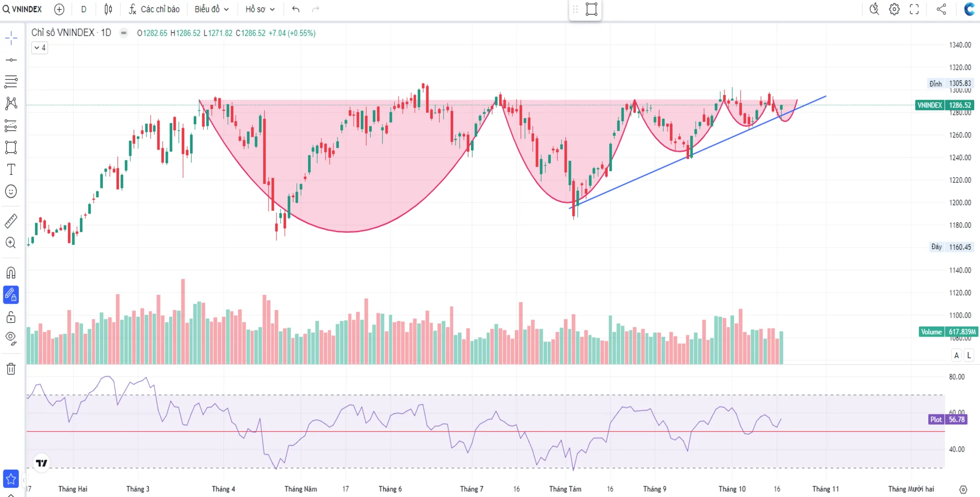Click Tháng Tám on time axis
This screenshot has width=980, height=497.
(565, 489)
